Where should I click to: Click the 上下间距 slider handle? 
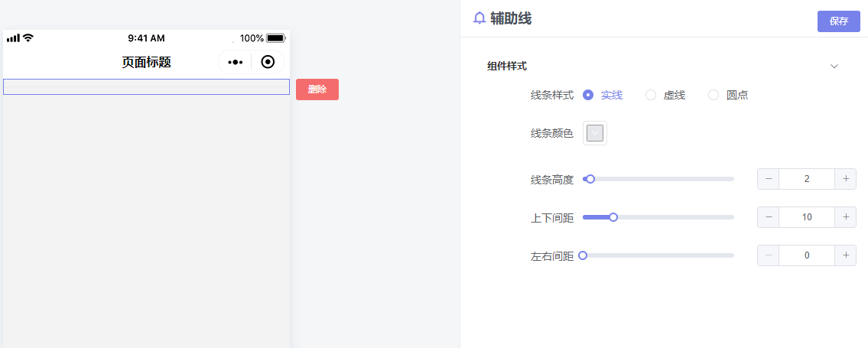coord(613,217)
